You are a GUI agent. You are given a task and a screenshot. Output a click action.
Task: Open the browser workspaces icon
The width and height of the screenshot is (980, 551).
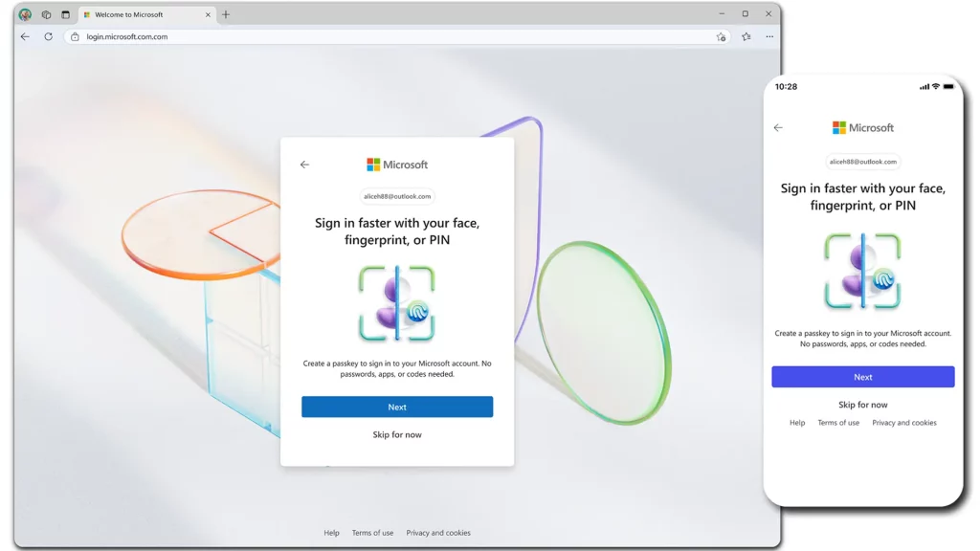[46, 14]
